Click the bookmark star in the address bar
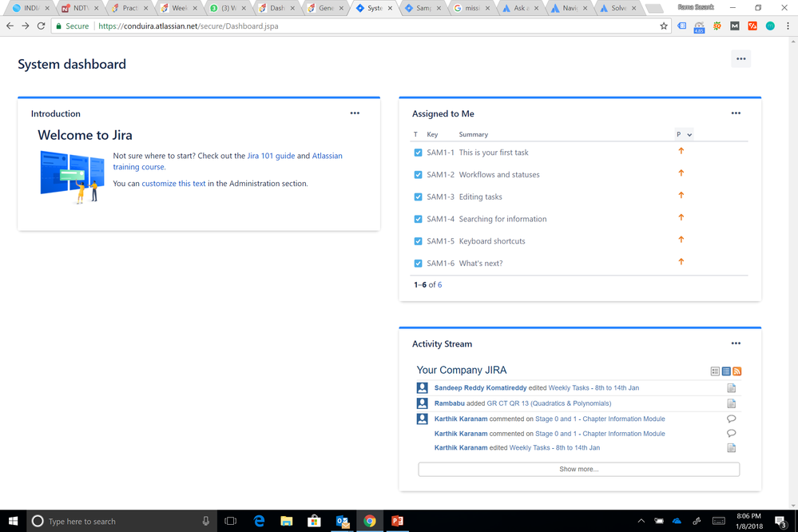The height and width of the screenshot is (532, 798). click(664, 26)
